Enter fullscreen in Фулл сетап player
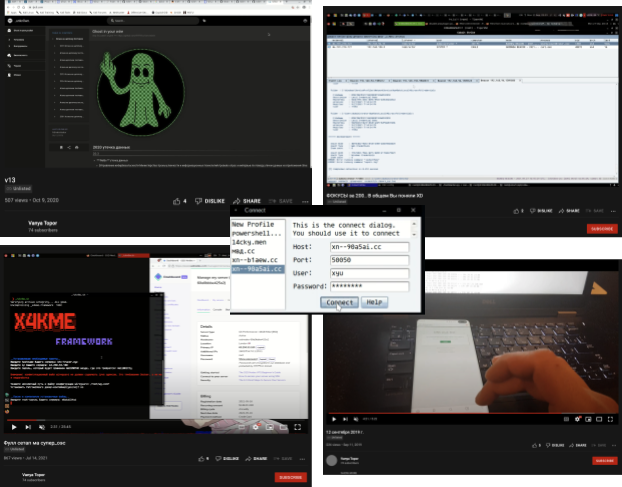 coord(297,427)
